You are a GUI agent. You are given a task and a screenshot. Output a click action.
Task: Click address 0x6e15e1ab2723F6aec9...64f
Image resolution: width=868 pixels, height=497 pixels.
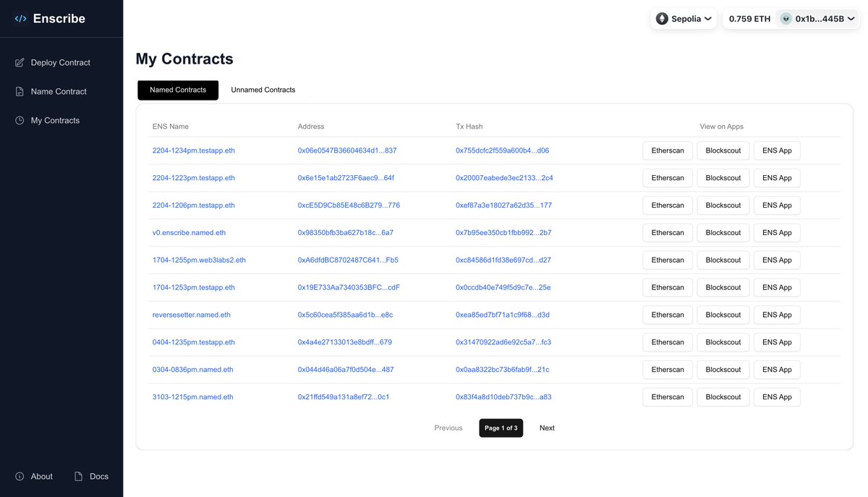(346, 178)
